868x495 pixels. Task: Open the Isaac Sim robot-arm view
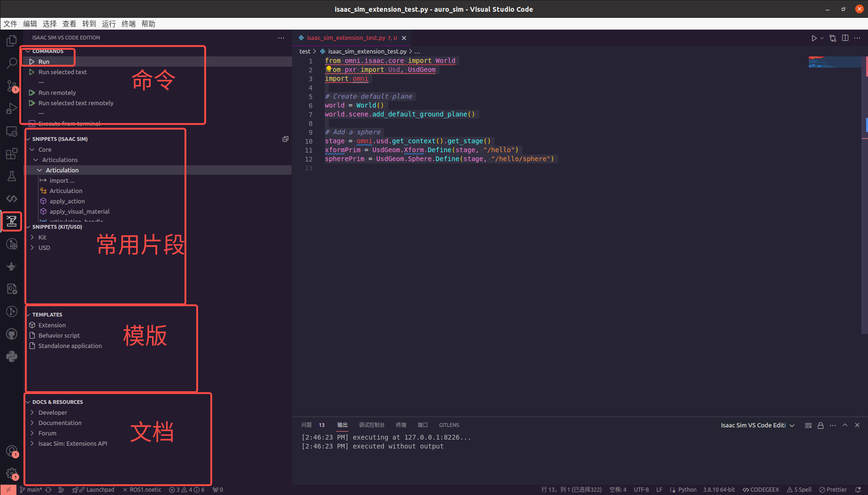pos(12,221)
